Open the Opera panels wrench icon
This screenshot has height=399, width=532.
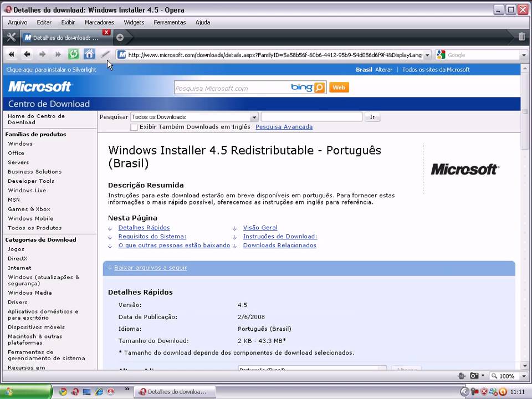tap(11, 37)
